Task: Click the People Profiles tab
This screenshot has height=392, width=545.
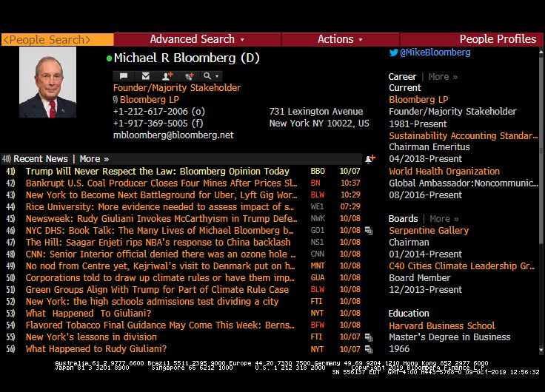Action: pyautogui.click(x=498, y=39)
